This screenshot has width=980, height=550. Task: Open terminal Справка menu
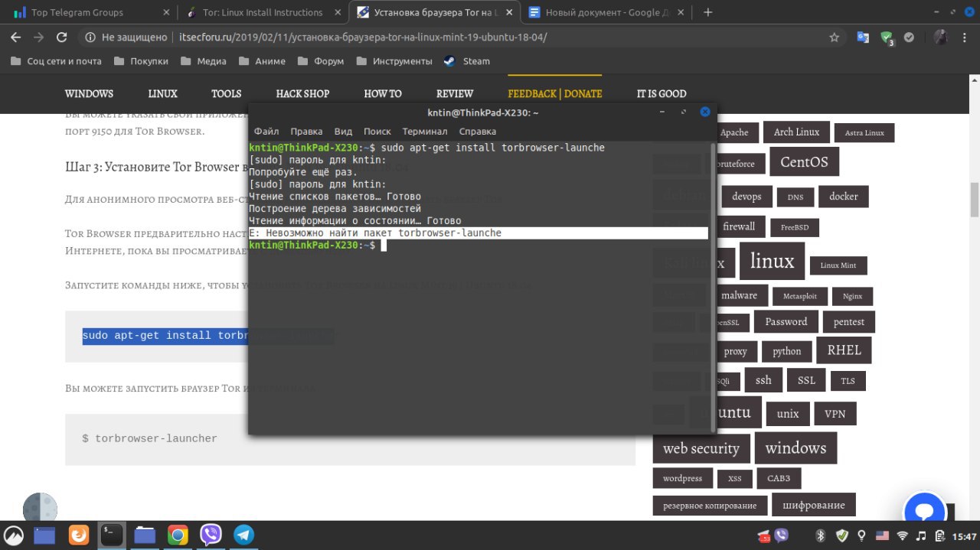tap(478, 132)
